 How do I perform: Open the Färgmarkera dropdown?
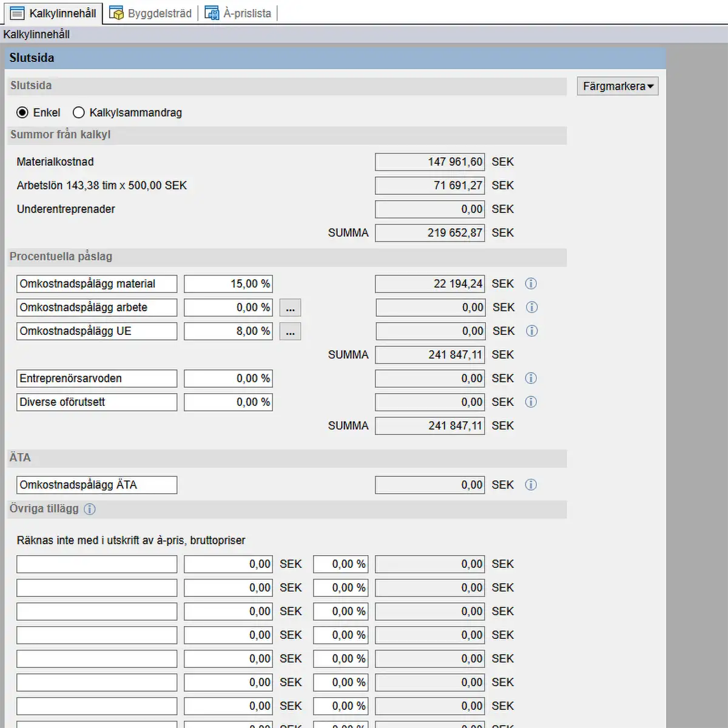pyautogui.click(x=618, y=87)
